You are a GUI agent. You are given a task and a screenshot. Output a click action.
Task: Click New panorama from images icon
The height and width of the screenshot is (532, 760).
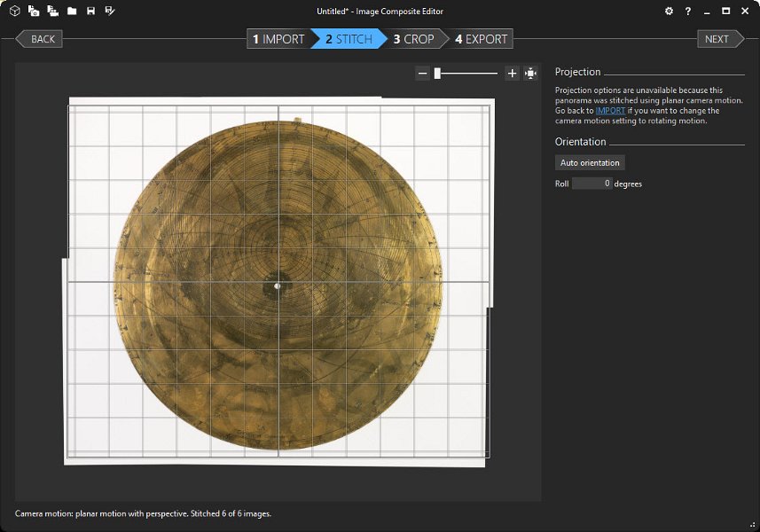point(34,12)
